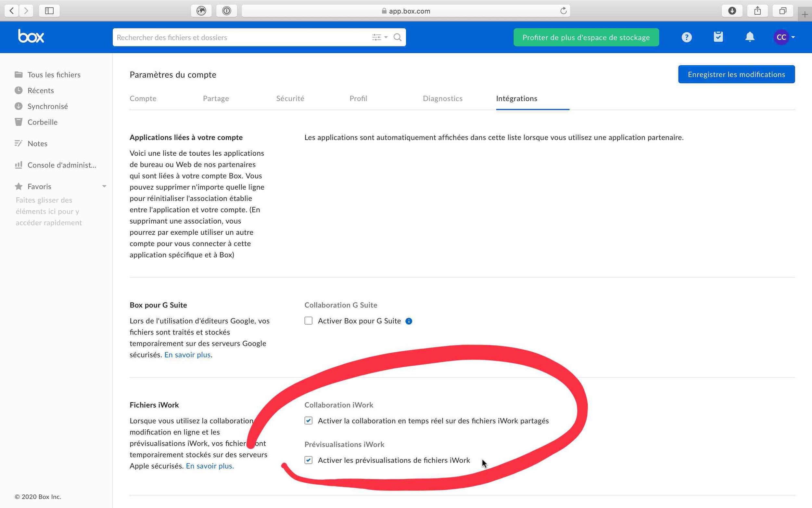Open the CC account avatar menu
The width and height of the screenshot is (812, 508).
(x=784, y=37)
